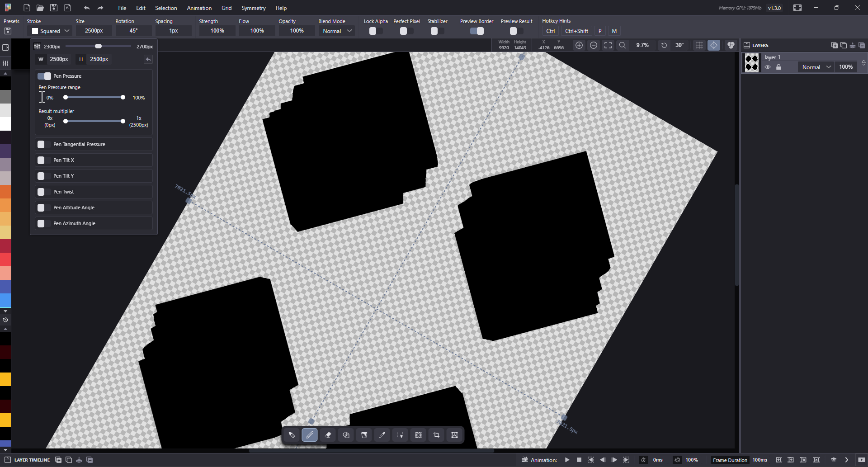
Task: Turn off the Pen Pressure toggle
Action: point(44,76)
